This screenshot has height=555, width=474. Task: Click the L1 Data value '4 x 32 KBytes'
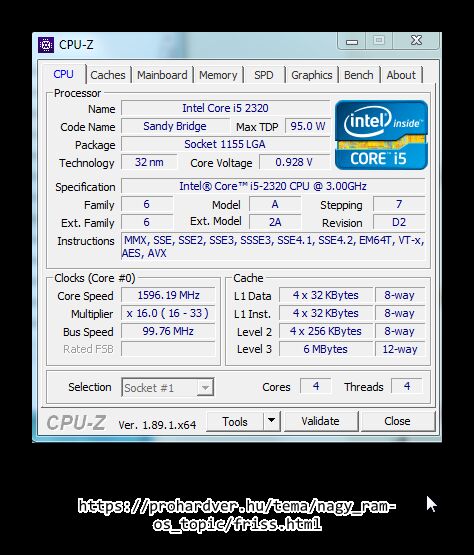point(326,295)
